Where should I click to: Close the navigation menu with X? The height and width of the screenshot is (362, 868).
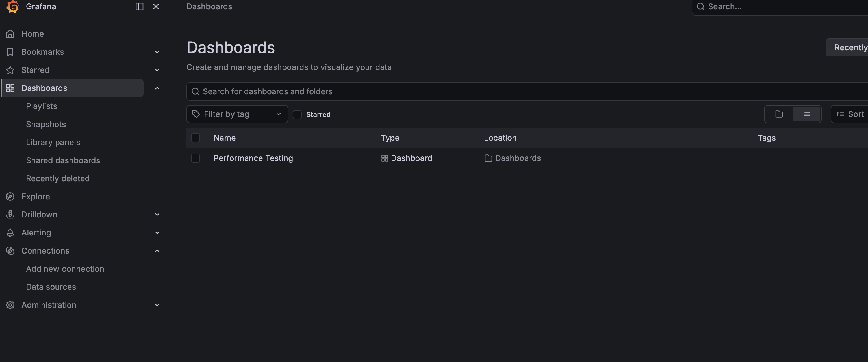point(156,6)
